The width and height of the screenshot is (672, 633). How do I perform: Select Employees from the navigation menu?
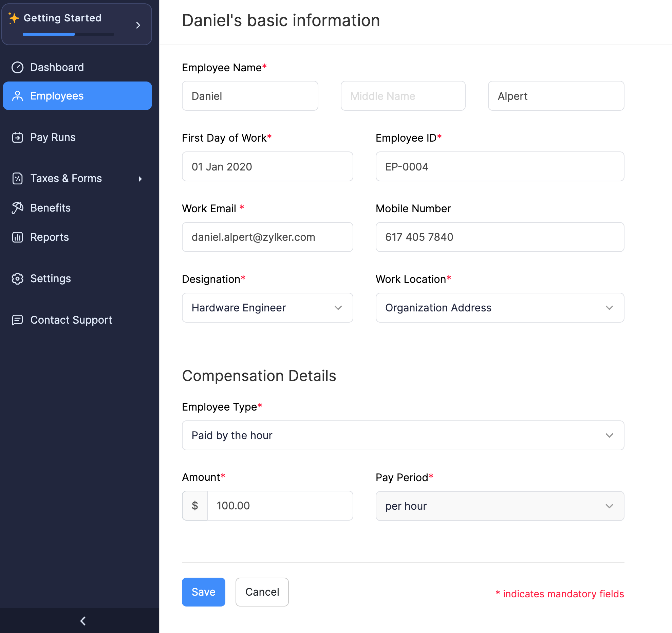pyautogui.click(x=77, y=96)
